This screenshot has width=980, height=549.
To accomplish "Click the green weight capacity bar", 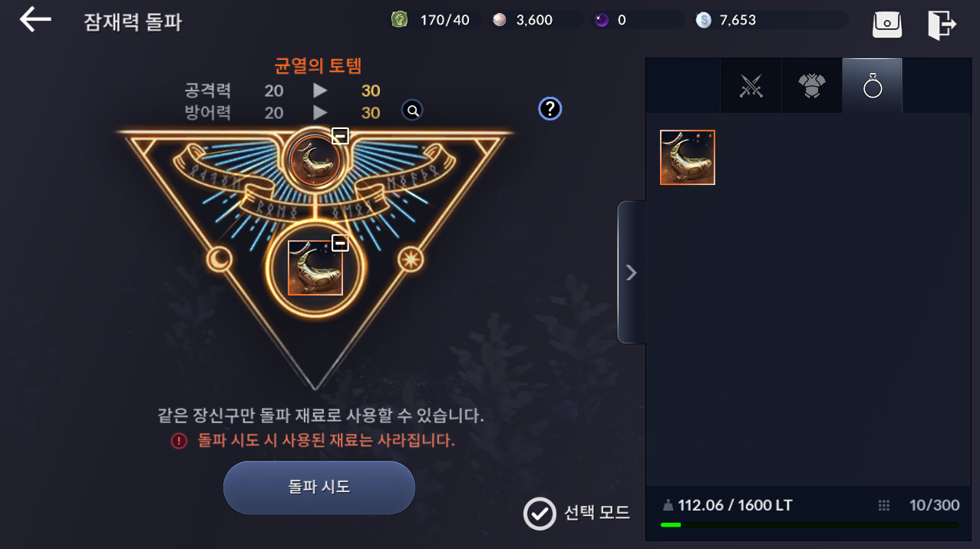I will (x=810, y=525).
